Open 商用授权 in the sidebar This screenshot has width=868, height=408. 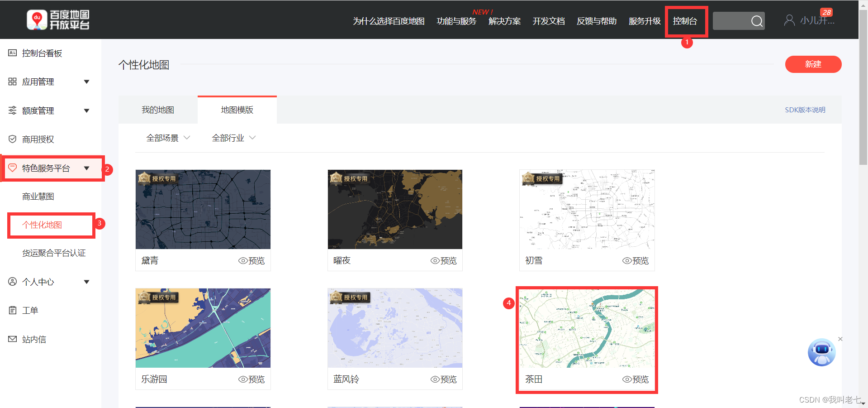[38, 139]
